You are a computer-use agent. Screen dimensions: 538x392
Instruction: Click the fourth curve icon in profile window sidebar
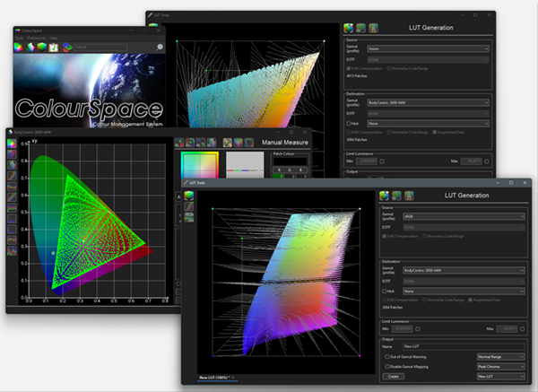click(12, 176)
